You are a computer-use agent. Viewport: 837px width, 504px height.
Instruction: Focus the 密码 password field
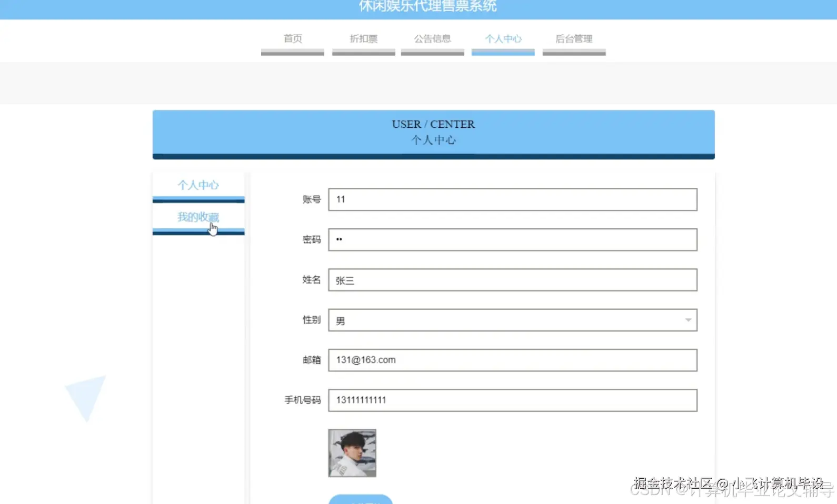point(513,239)
